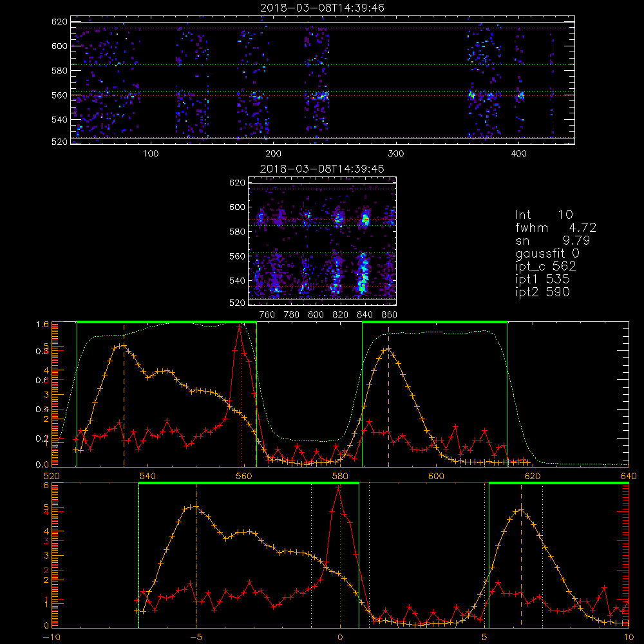Viewport: 644px width, 644px height.
Task: Click the small zoomed spectrogram's timestamp title
Action: (x=323, y=169)
